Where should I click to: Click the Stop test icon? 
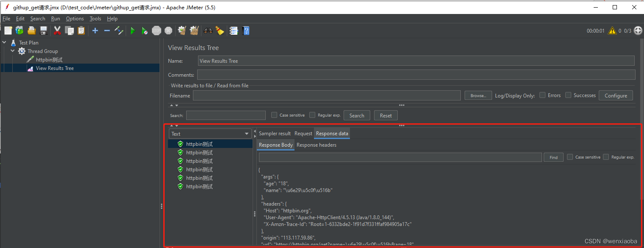click(x=156, y=31)
